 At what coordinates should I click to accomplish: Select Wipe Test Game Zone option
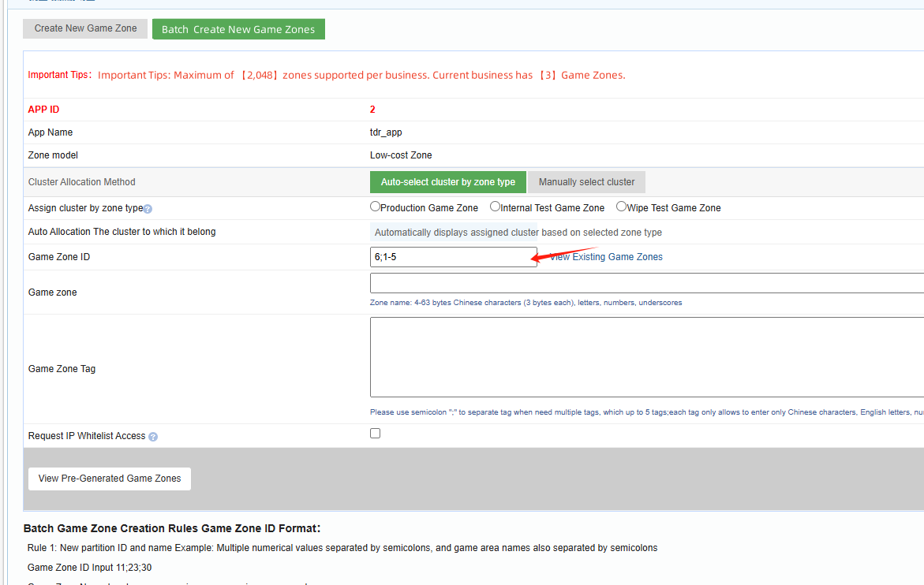tap(621, 207)
